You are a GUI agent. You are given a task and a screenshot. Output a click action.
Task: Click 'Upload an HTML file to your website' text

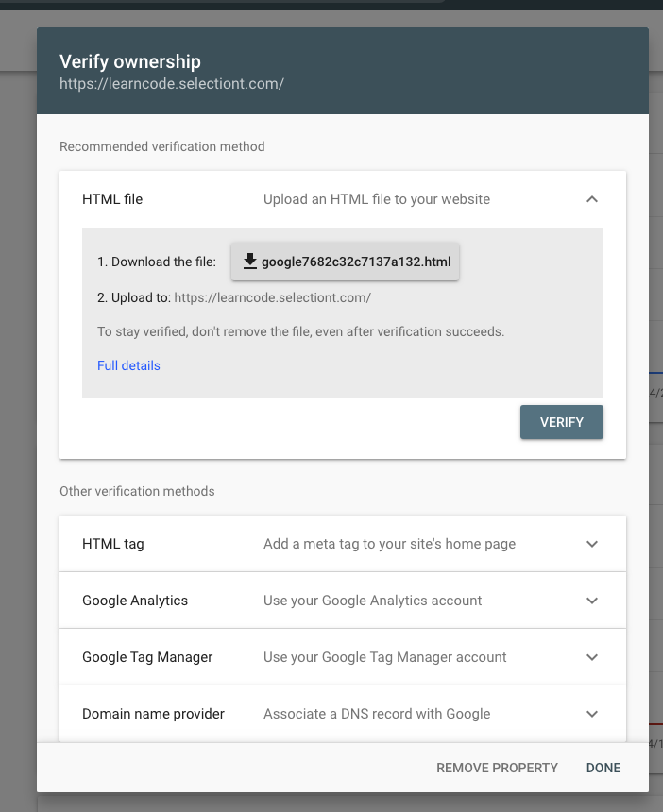(x=377, y=199)
